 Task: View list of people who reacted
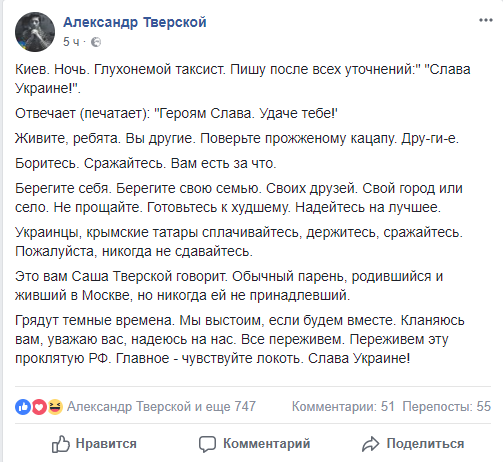tap(161, 407)
